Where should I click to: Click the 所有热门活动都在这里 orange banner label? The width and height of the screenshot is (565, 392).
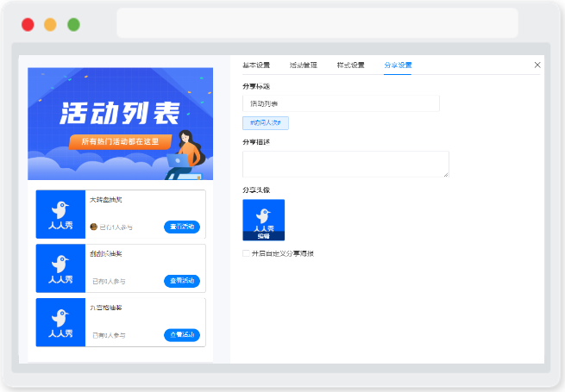(120, 142)
